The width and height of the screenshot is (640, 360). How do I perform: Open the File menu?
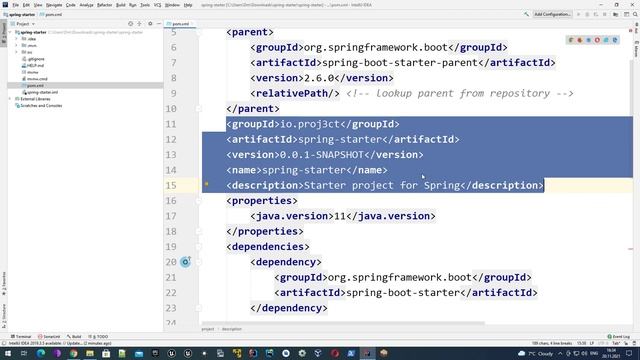click(16, 5)
